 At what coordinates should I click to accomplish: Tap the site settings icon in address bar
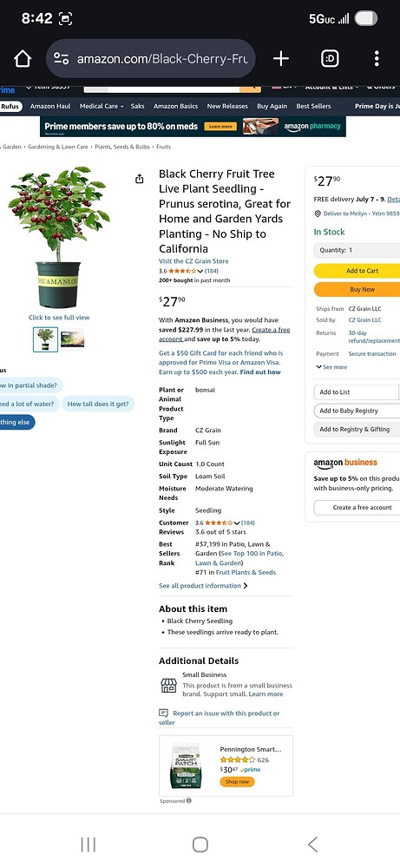point(62,59)
